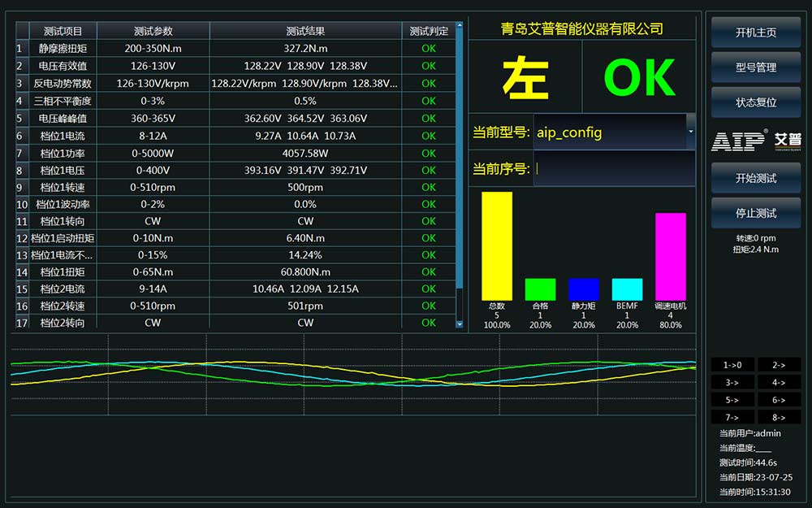Start the test with 开始测试
This screenshot has width=812, height=508.
pos(755,178)
